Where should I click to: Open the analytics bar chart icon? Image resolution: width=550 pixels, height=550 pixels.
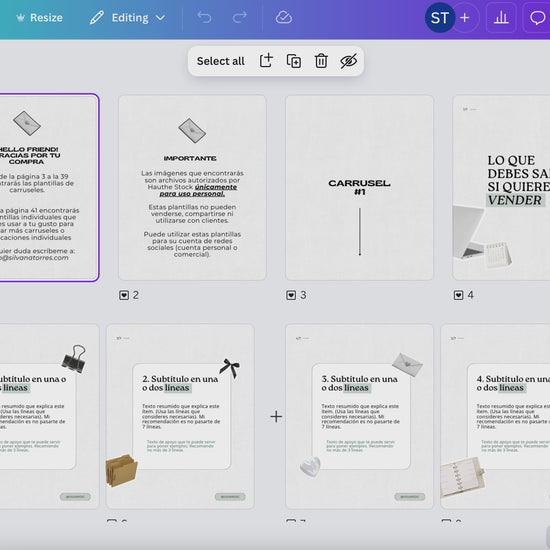(501, 18)
